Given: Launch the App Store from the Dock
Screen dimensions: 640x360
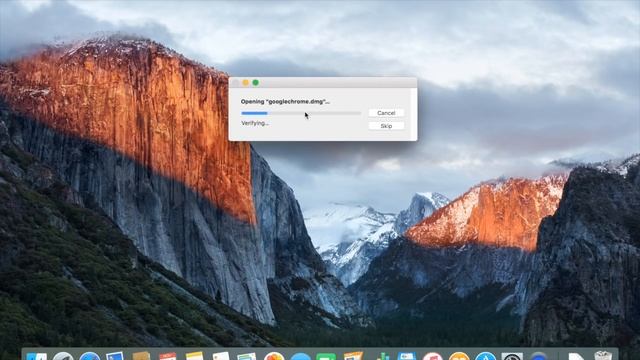Looking at the screenshot, I should 485,356.
